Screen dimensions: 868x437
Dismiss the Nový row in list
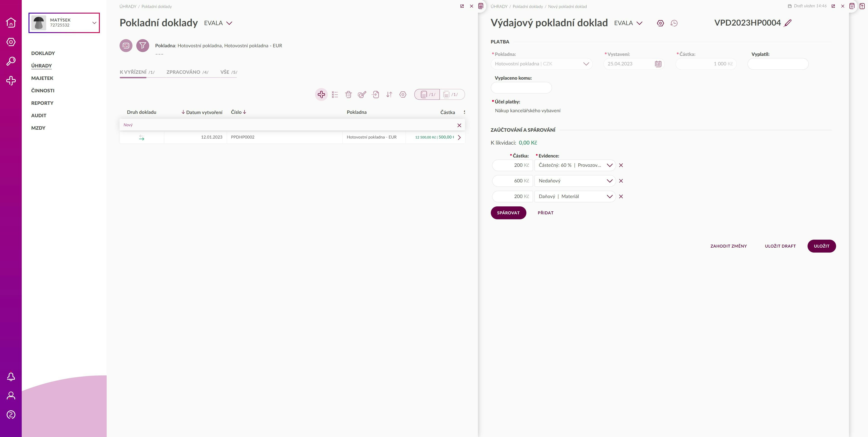point(459,125)
